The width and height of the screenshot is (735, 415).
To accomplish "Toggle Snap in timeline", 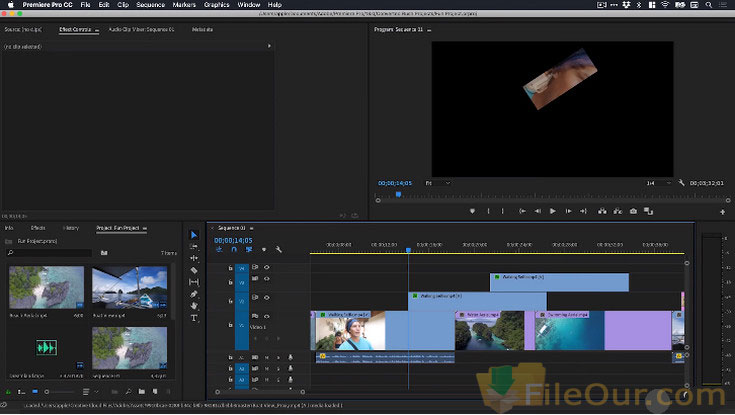I will point(234,249).
